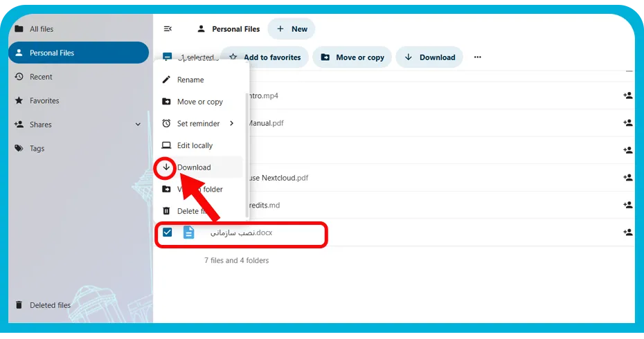Click the context menu vertical scrollbar
This screenshot has width=644, height=339.
tap(247, 156)
